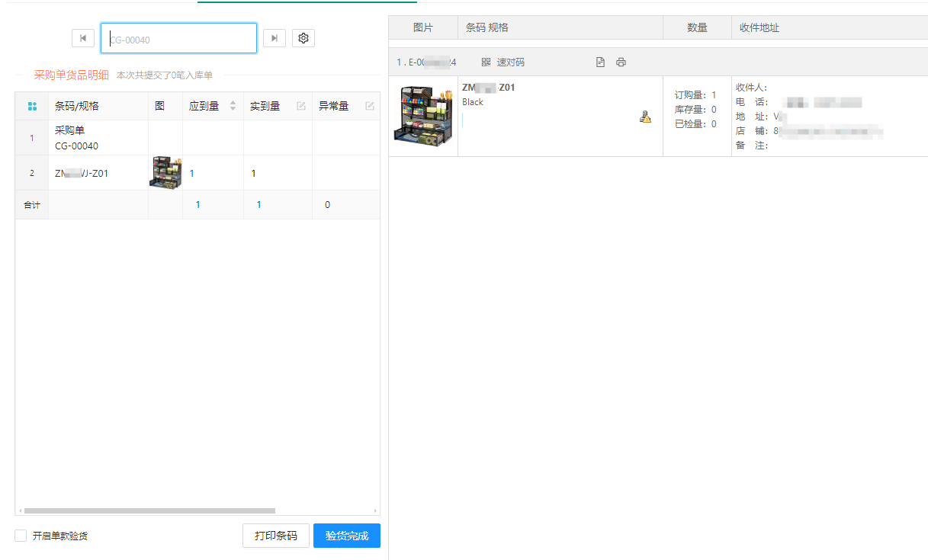Open the gear settings next to order input
The image size is (928, 560).
click(303, 38)
